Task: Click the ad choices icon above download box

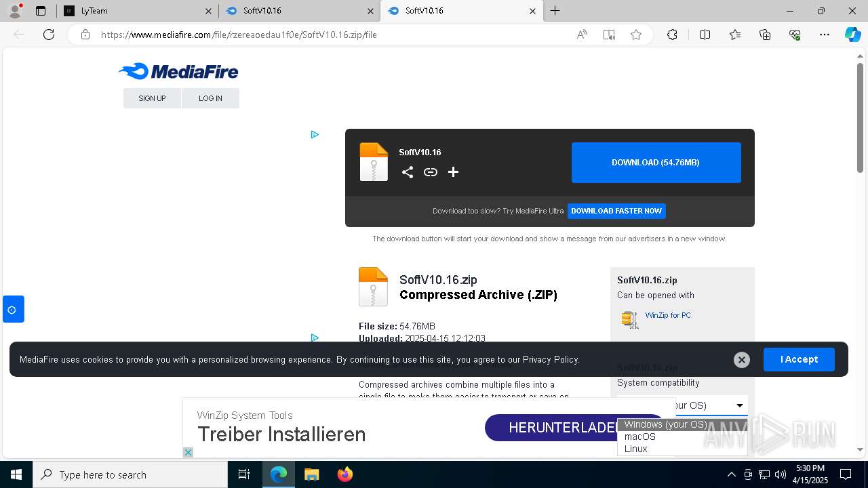Action: point(315,134)
